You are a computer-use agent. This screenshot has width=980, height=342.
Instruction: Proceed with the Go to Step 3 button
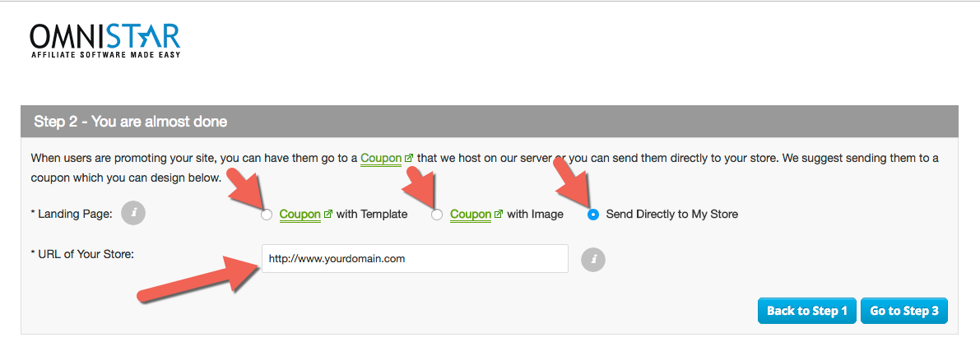tap(903, 311)
